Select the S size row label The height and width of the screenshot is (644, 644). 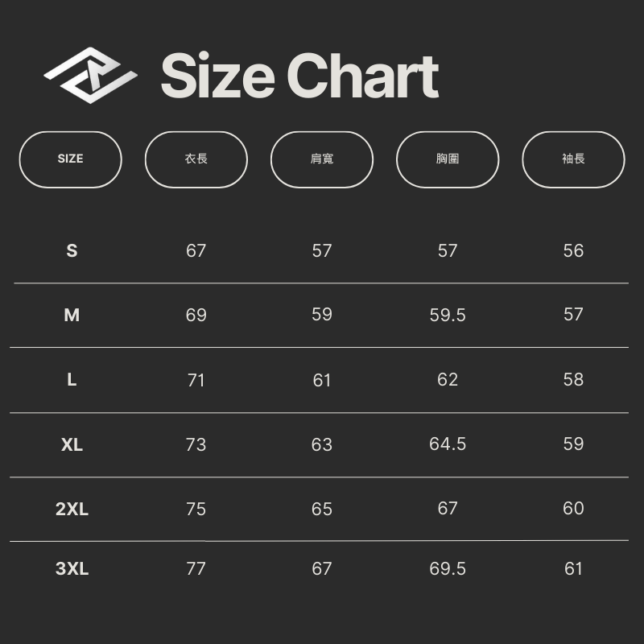pyautogui.click(x=72, y=250)
